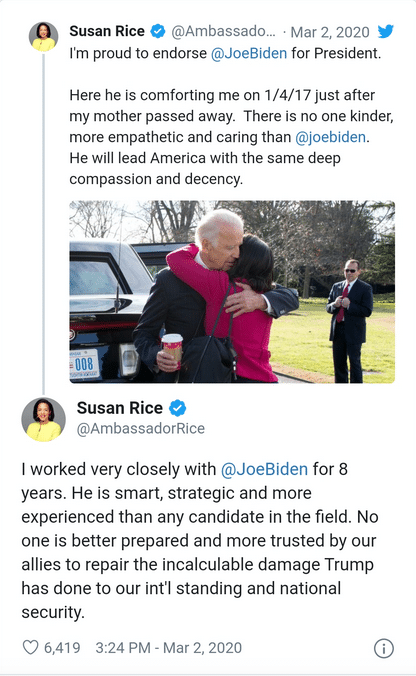Viewport: 416px width, 676px height.
Task: Click the verified badge on the quoted tweet
Action: (158, 31)
